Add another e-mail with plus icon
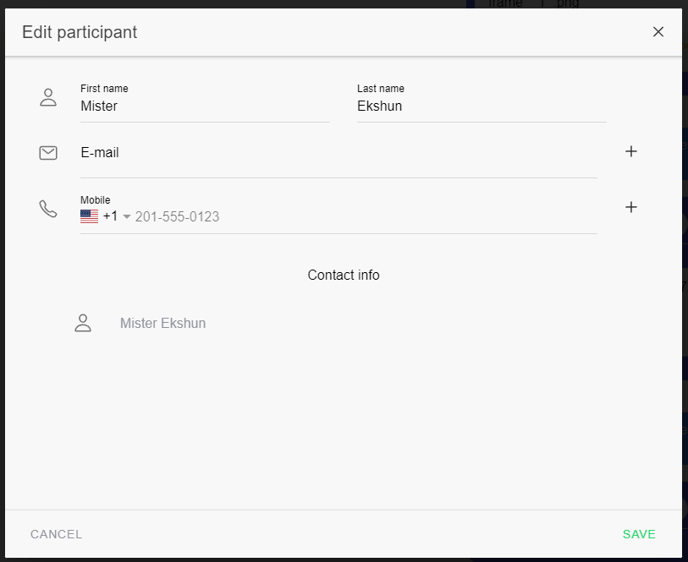The width and height of the screenshot is (688, 562). 631,152
